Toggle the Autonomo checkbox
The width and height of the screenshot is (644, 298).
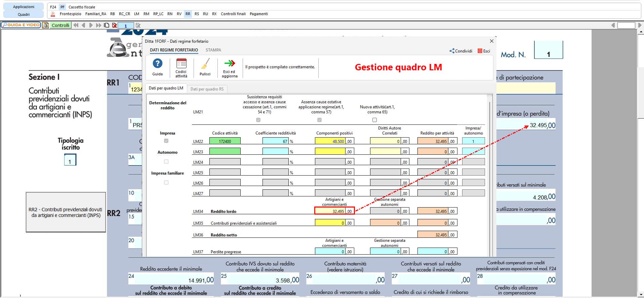point(166,162)
